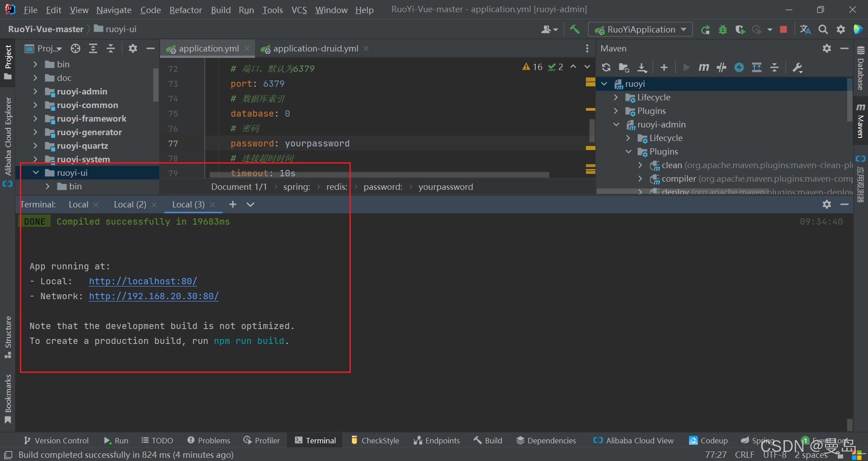Expand the ruoyi-admin folder in project tree

click(x=35, y=92)
